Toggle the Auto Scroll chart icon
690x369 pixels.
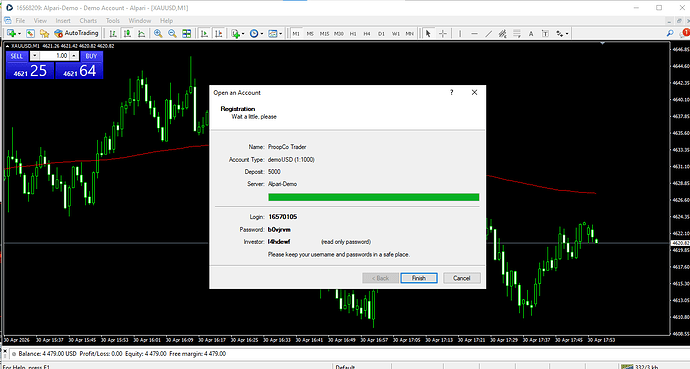coord(204,33)
